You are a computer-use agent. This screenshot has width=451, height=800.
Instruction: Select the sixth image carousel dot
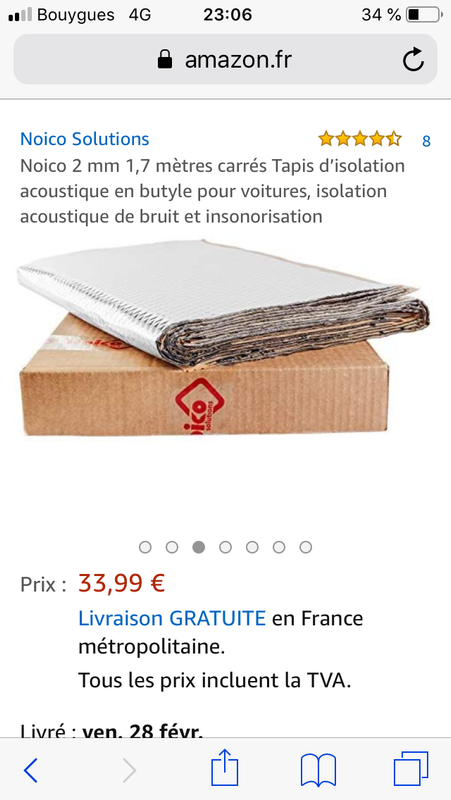click(x=279, y=547)
